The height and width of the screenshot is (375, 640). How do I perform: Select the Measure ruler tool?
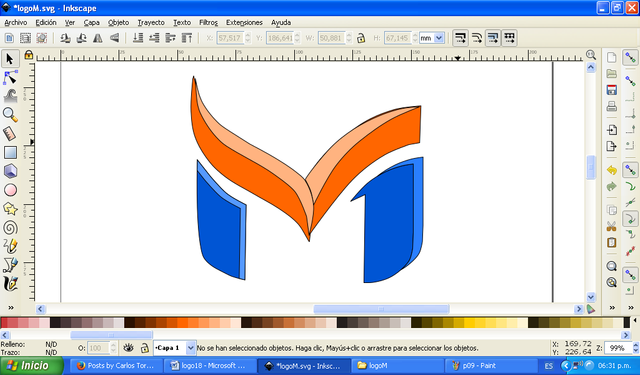click(x=10, y=133)
